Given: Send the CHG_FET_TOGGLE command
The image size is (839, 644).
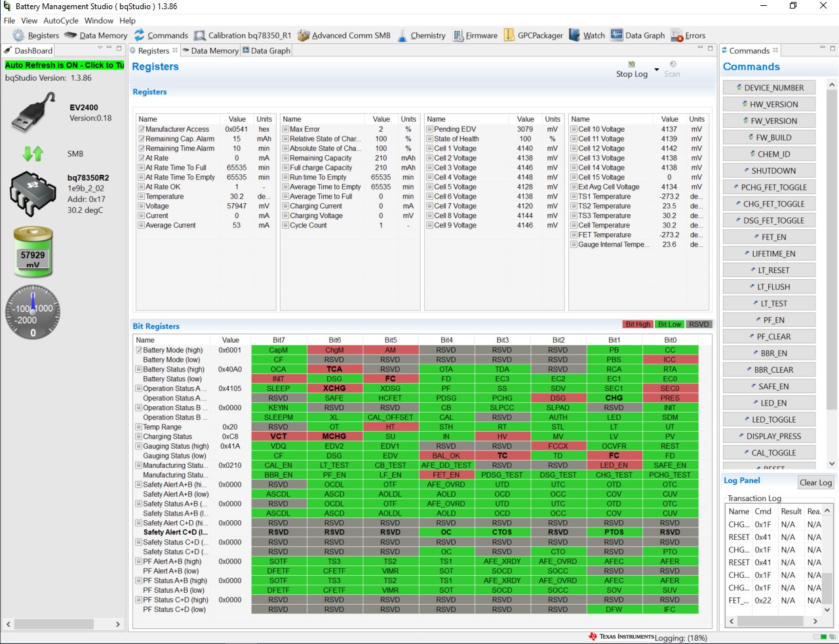Looking at the screenshot, I should coord(769,204).
